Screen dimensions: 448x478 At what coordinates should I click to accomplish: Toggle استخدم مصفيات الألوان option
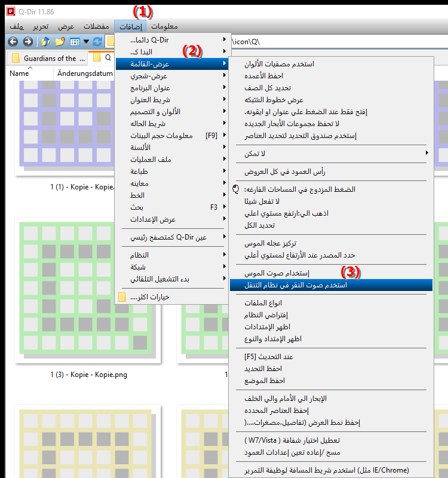[x=331, y=64]
